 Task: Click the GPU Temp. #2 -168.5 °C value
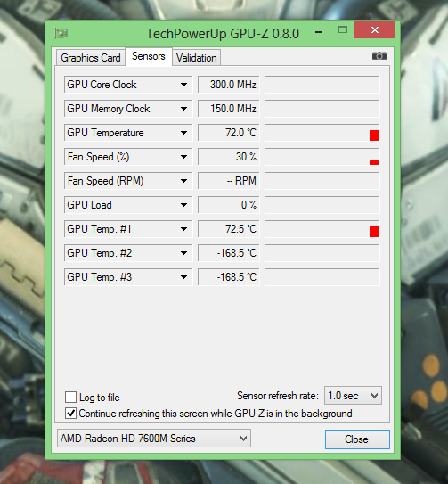[229, 253]
